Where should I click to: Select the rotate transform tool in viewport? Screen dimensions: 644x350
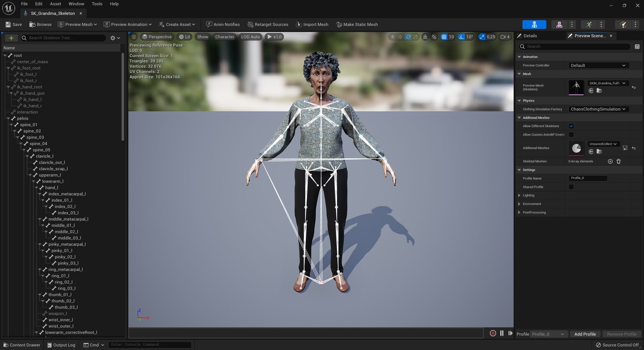click(x=408, y=37)
